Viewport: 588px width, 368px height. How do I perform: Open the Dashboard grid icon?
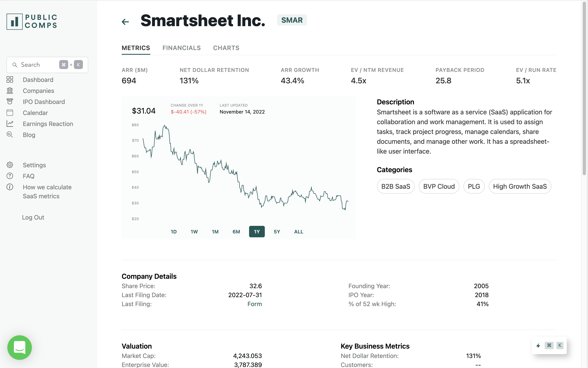click(x=10, y=80)
